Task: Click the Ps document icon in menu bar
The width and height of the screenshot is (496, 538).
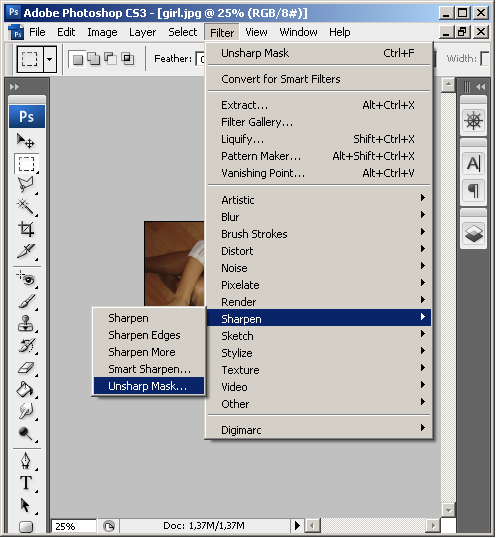Action: pyautogui.click(x=16, y=32)
